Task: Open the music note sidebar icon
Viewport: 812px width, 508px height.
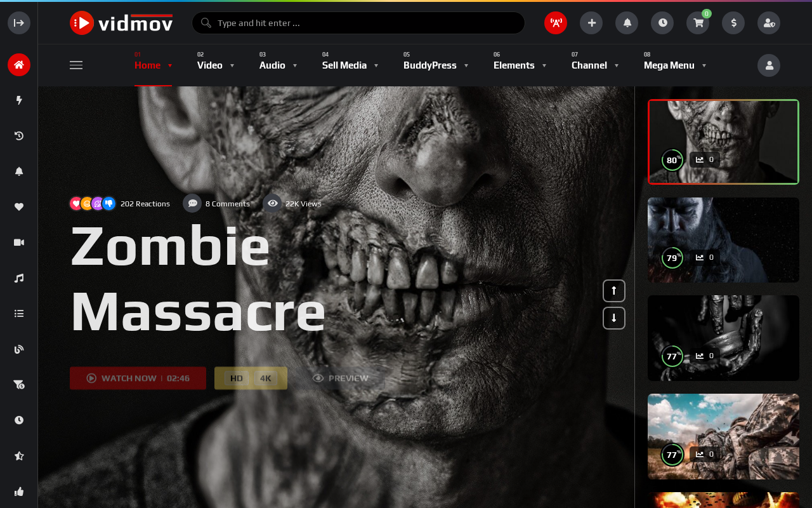Action: pos(19,278)
